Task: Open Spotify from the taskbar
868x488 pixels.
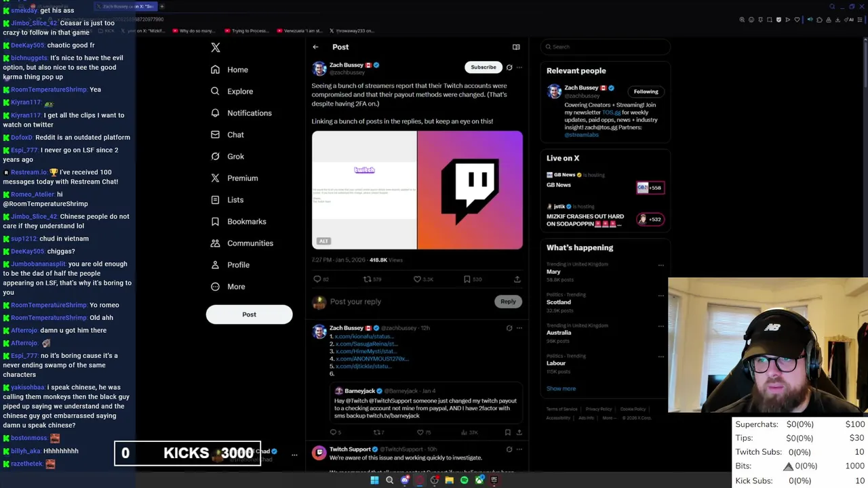Action: [464, 480]
